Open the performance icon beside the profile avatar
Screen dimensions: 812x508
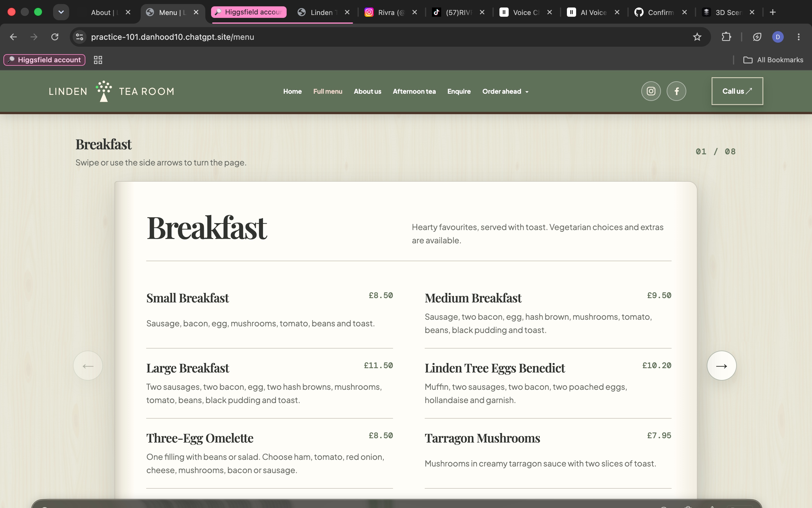757,37
